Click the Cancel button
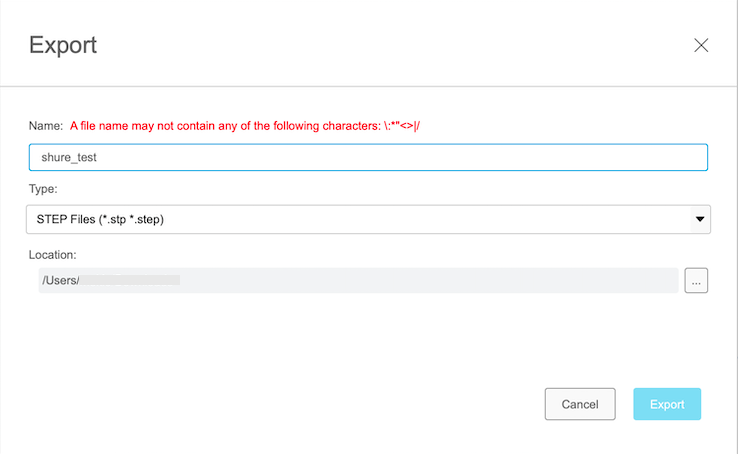Screen dimensions: 738x454 (579, 404)
